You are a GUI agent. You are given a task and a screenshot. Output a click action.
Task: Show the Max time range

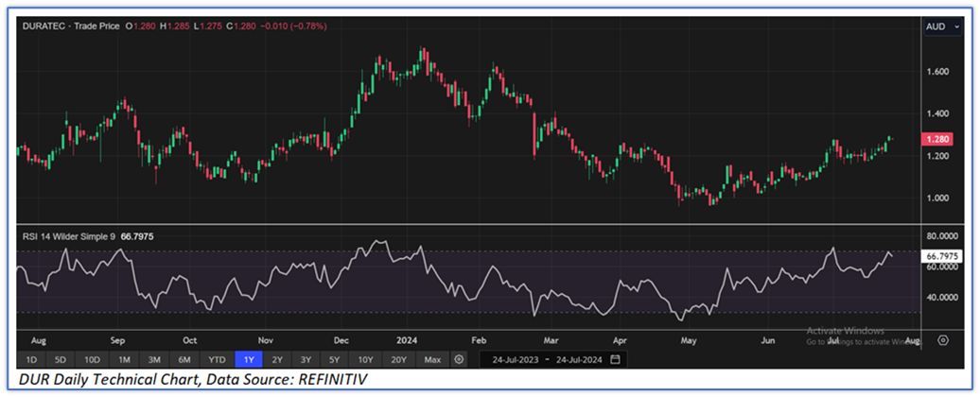coord(432,359)
